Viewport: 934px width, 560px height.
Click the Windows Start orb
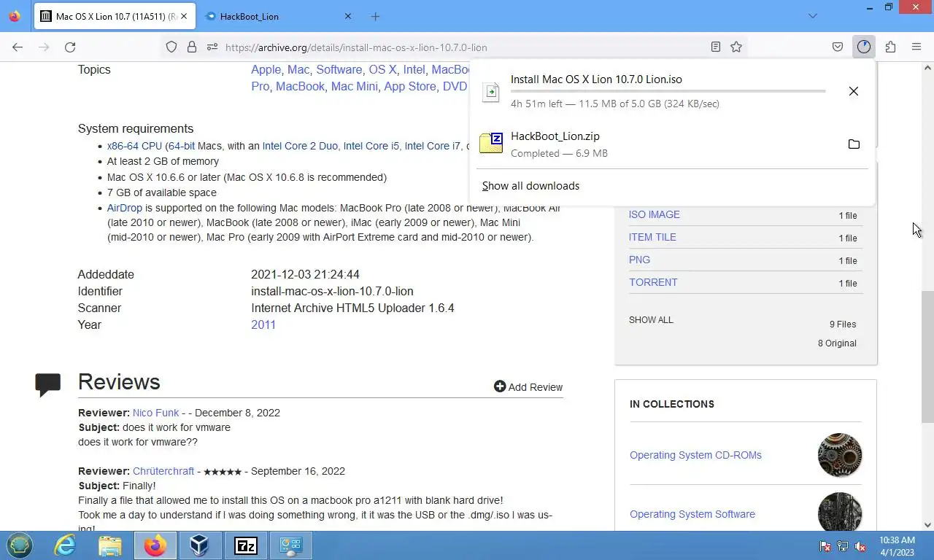(x=20, y=545)
